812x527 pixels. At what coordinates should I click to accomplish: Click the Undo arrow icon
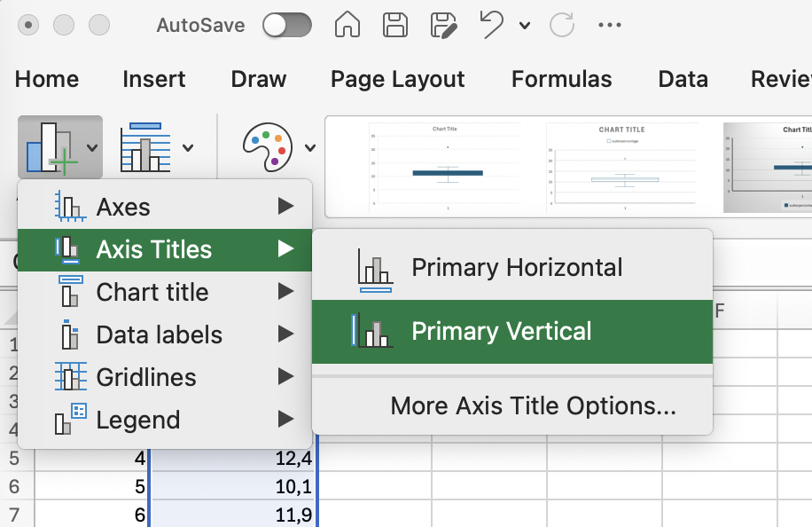tap(491, 25)
